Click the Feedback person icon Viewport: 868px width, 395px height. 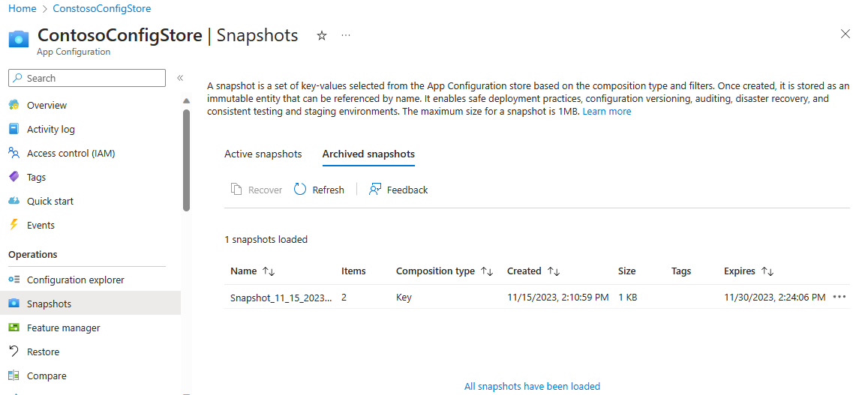(375, 190)
